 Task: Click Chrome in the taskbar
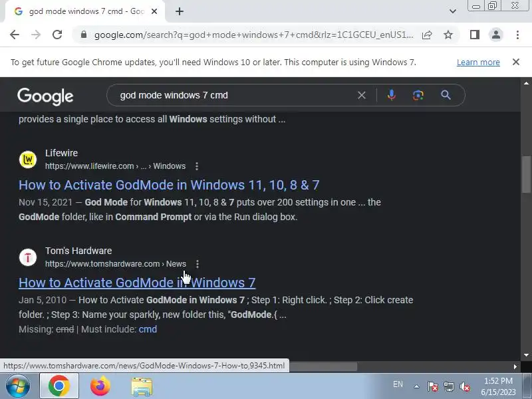click(59, 386)
